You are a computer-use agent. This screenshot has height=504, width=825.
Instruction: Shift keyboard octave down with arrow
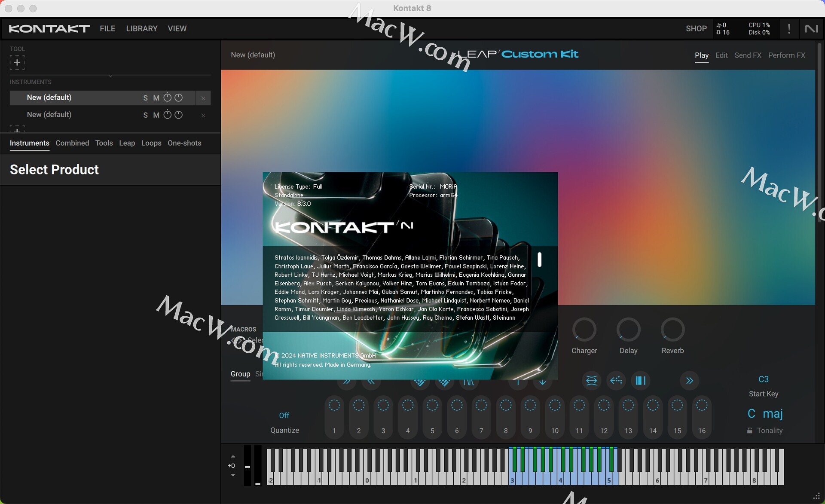click(233, 475)
